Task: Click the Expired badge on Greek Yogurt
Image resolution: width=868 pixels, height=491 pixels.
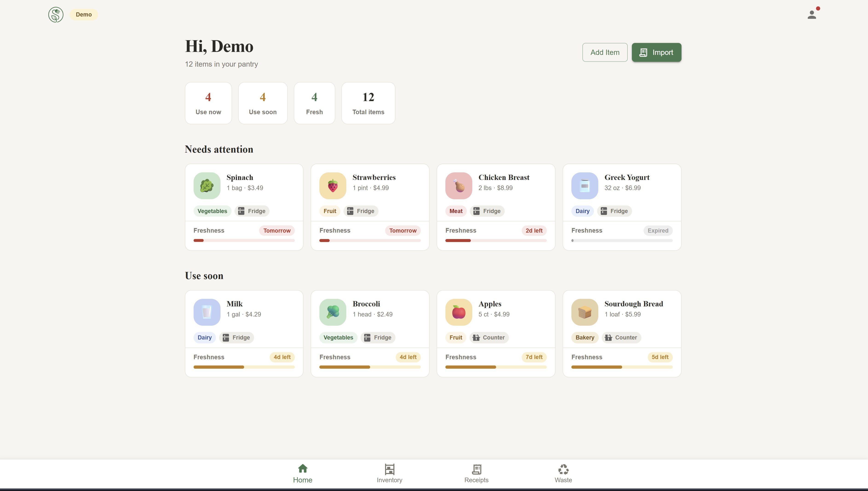Action: click(x=658, y=231)
